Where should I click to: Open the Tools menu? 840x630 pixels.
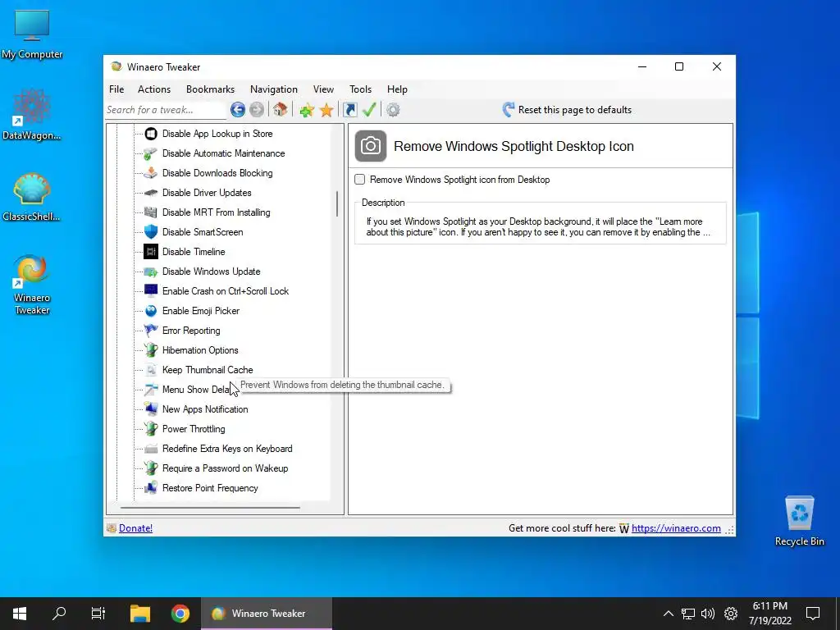pos(361,89)
